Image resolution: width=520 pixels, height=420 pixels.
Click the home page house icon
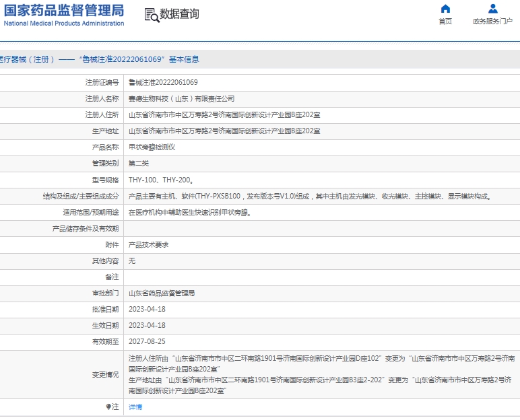445,9
